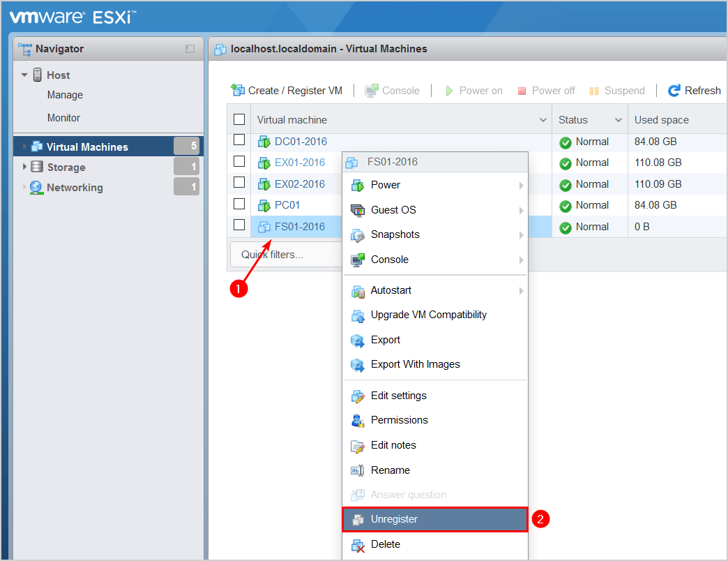The height and width of the screenshot is (561, 728).
Task: Expand the Autostart submenu arrow
Action: pyautogui.click(x=521, y=291)
